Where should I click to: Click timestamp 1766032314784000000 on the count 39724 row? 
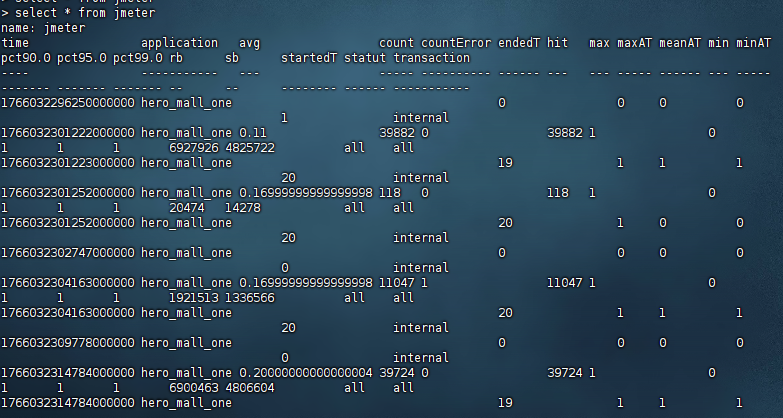67,373
